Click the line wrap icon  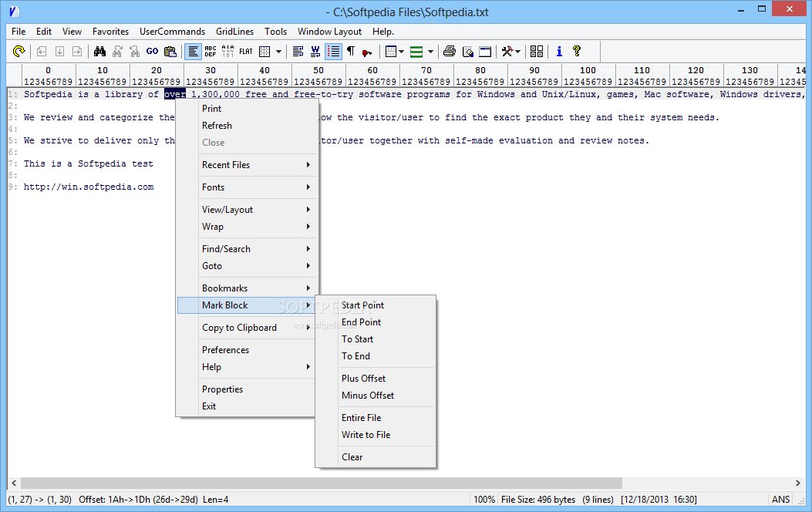click(x=298, y=51)
